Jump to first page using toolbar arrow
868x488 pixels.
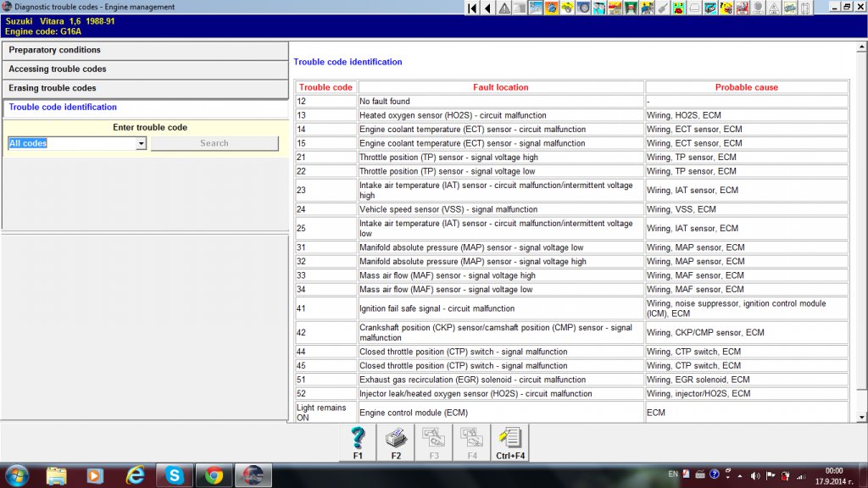472,8
